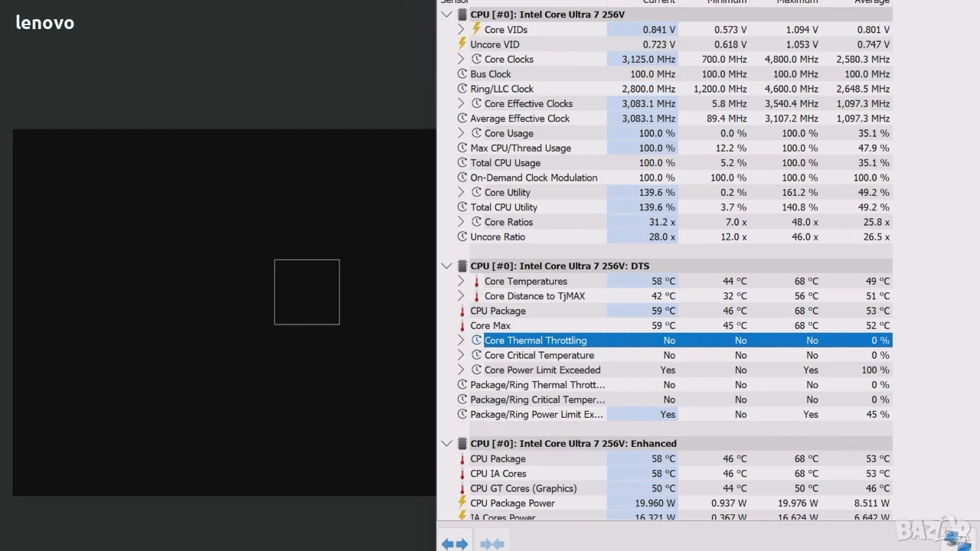Click the lightning icon beside CPU Package Power
The height and width of the screenshot is (551, 980).
tap(462, 503)
